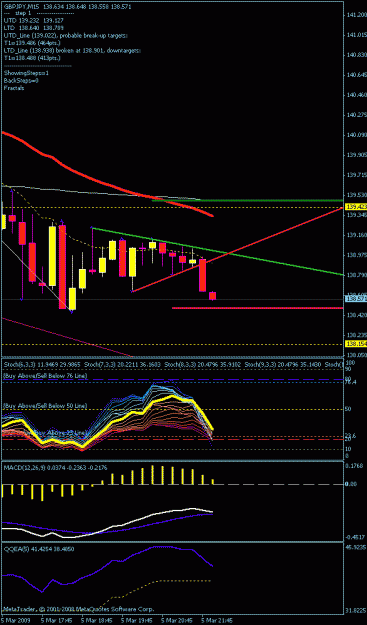The width and height of the screenshot is (367, 625).
Task: Click the 'T1=138.488 (413pts.)' target text
Action: pos(32,58)
